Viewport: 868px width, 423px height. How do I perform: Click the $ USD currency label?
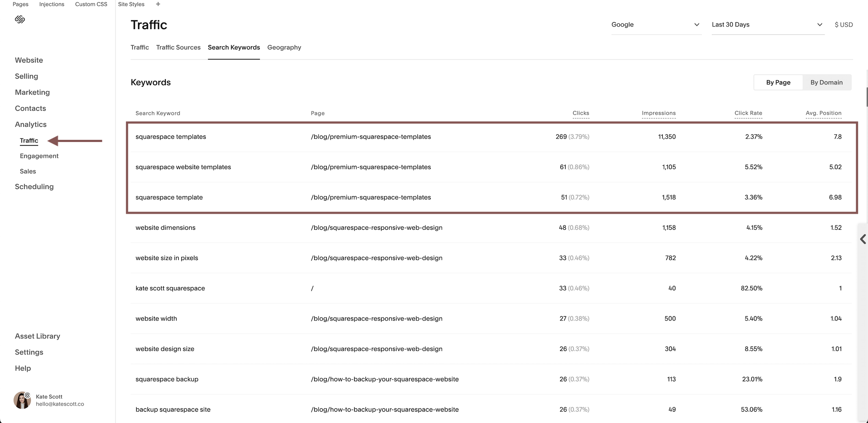click(x=844, y=25)
